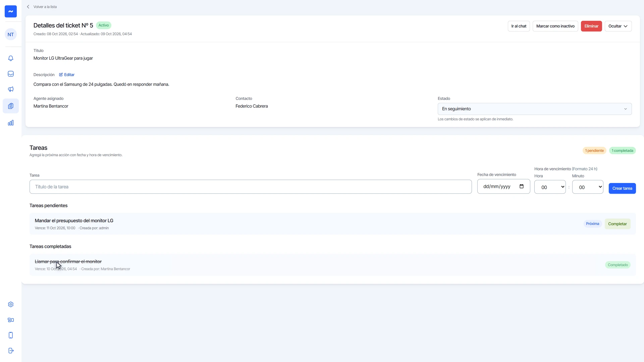Click contact name Federico Cabrera
Viewport: 644px width, 362px height.
[x=252, y=106]
